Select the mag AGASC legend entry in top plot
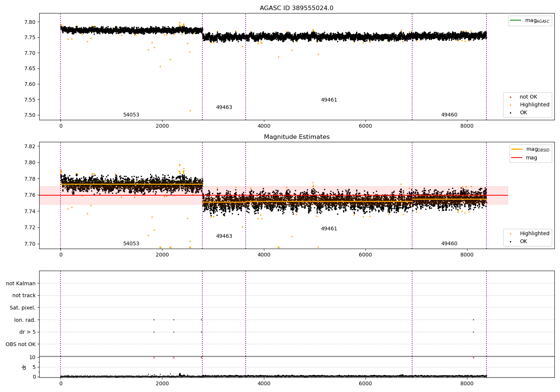Viewport: 560px width, 392px height. click(530, 21)
